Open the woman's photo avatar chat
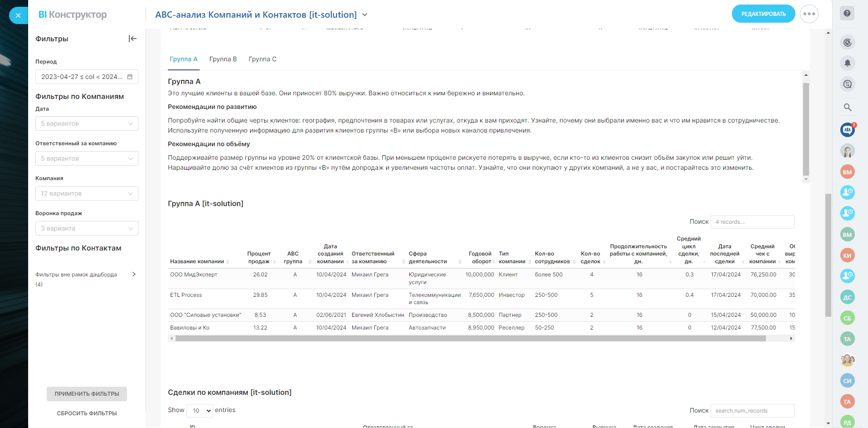The width and height of the screenshot is (868, 428). tap(847, 151)
